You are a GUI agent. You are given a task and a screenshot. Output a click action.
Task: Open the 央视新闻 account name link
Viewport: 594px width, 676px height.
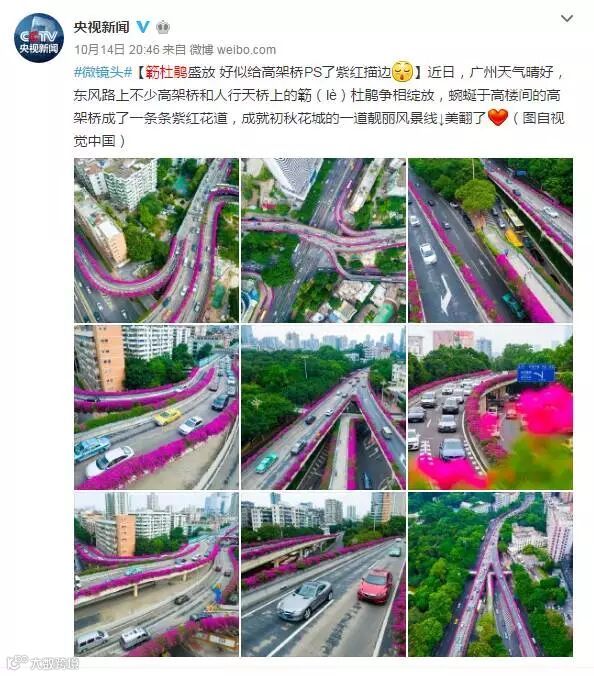(102, 27)
